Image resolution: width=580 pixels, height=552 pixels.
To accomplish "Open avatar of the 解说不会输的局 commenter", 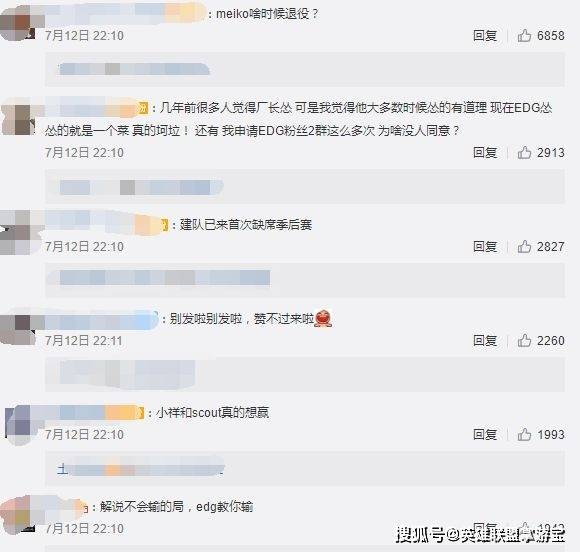I will [19, 516].
